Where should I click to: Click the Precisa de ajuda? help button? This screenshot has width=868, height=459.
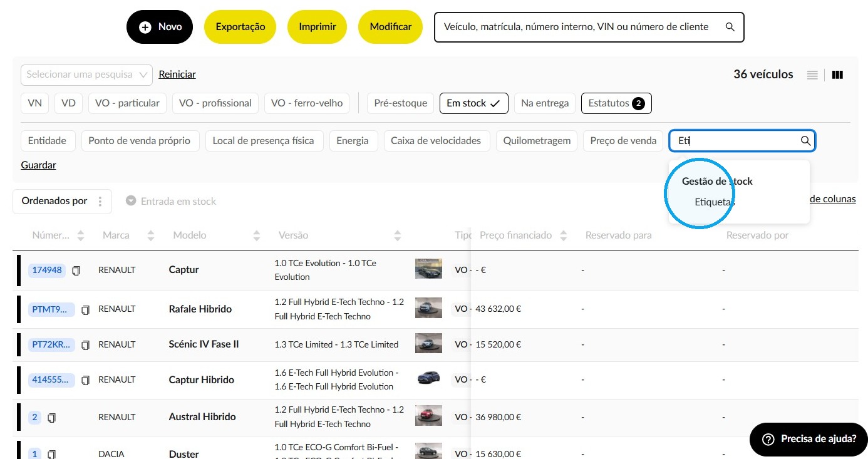click(809, 439)
